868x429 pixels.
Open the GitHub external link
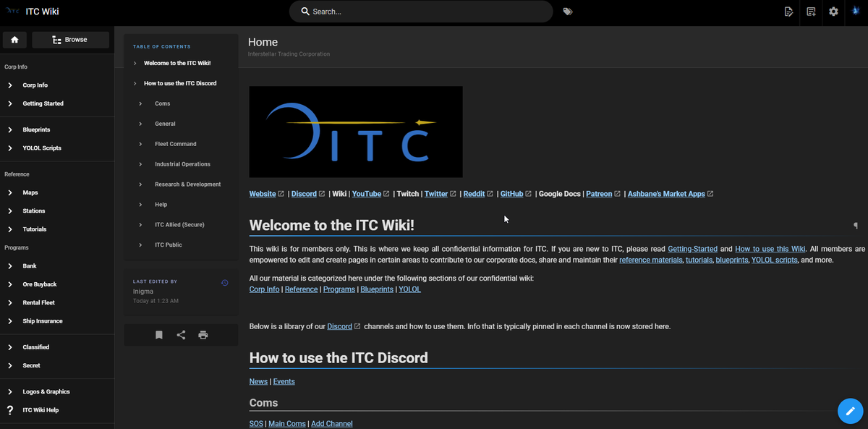point(511,194)
